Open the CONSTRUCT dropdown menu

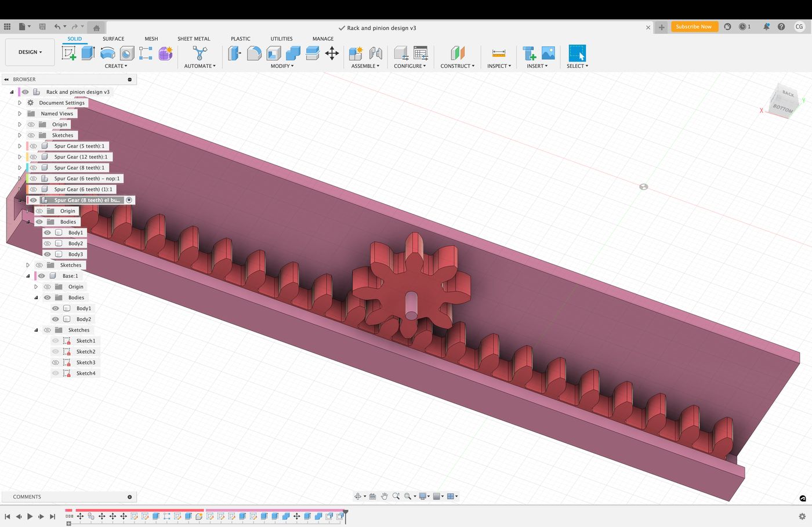[x=457, y=66]
